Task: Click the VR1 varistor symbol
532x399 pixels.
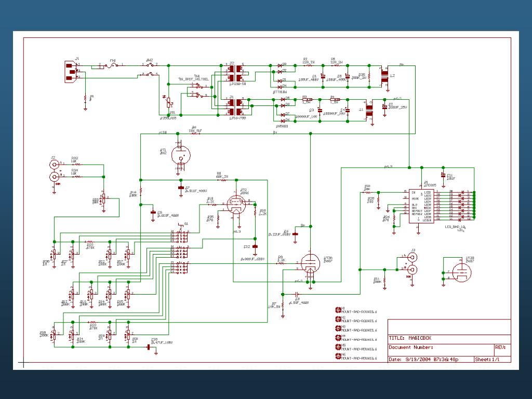Action: coord(169,102)
